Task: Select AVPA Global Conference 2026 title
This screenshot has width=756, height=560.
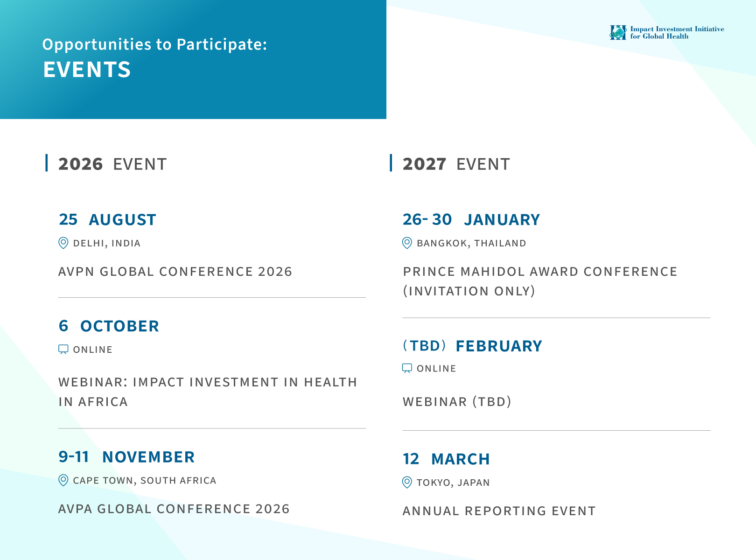Action: [174, 509]
